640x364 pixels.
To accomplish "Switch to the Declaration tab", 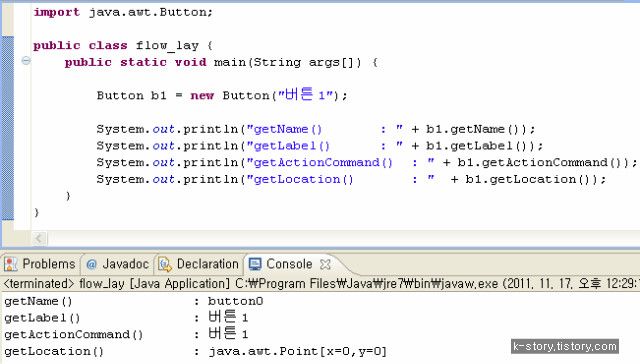I will [199, 264].
